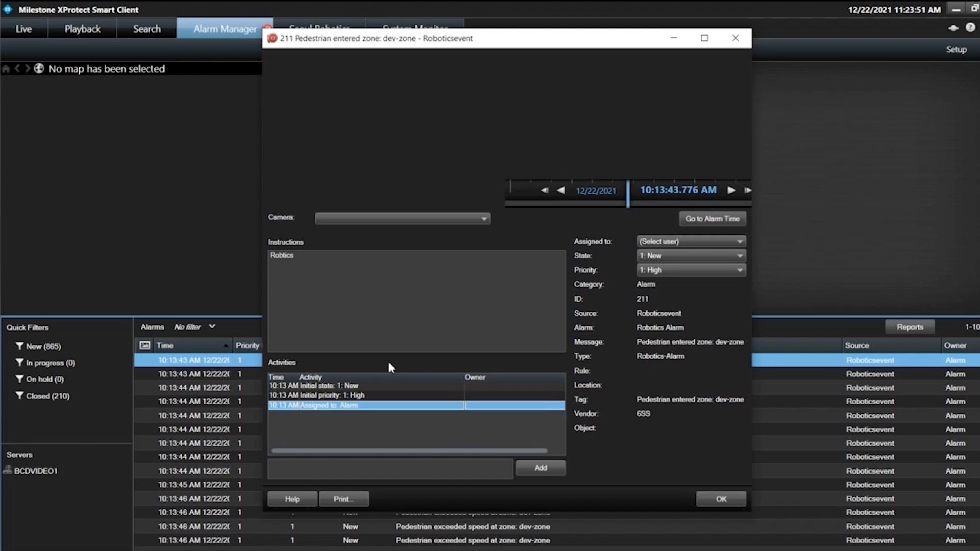The image size is (980, 551).
Task: Play forward in alarm preview
Action: [731, 190]
